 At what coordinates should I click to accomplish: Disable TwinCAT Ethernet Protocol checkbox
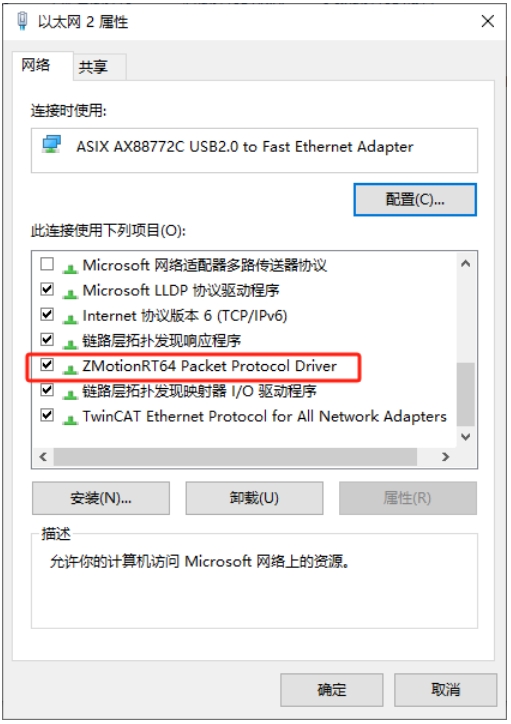pyautogui.click(x=47, y=415)
